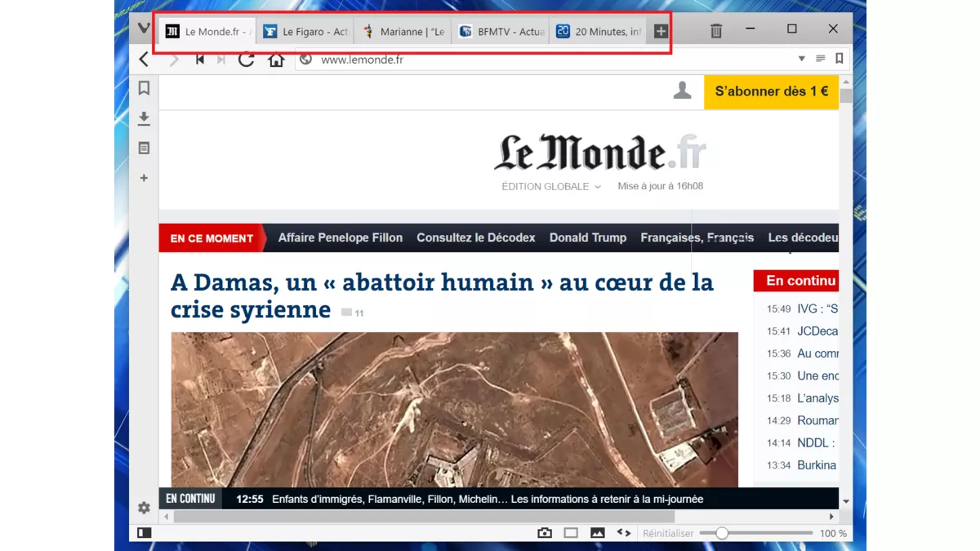Open the reader view icon in address bar
This screenshot has height=551, width=980.
[x=821, y=59]
